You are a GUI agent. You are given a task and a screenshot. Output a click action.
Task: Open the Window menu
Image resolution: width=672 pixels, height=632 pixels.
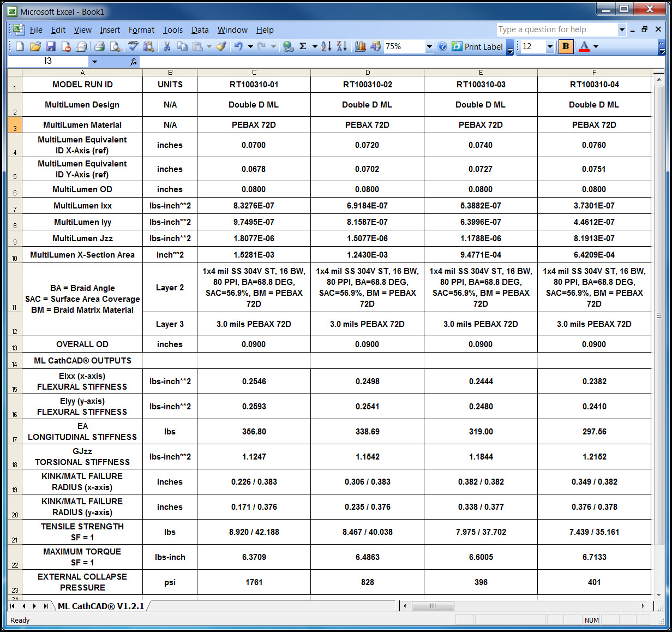pos(232,30)
